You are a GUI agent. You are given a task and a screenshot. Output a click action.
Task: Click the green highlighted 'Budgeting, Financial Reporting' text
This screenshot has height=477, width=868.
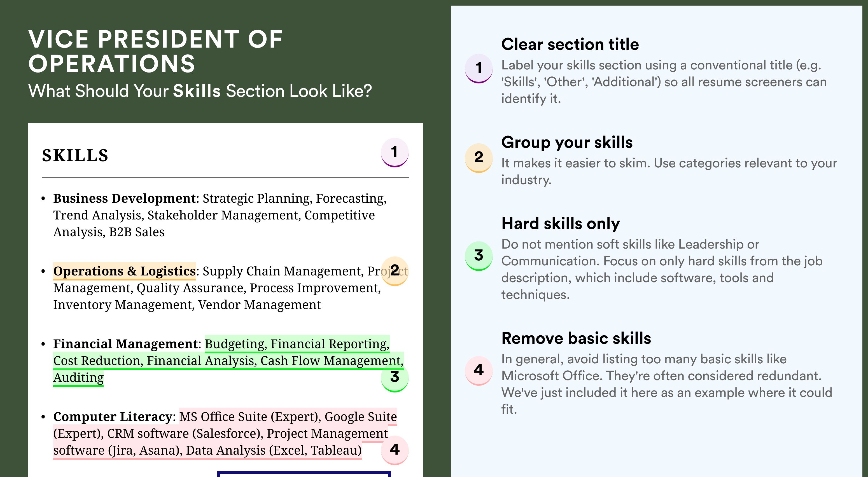tap(297, 344)
